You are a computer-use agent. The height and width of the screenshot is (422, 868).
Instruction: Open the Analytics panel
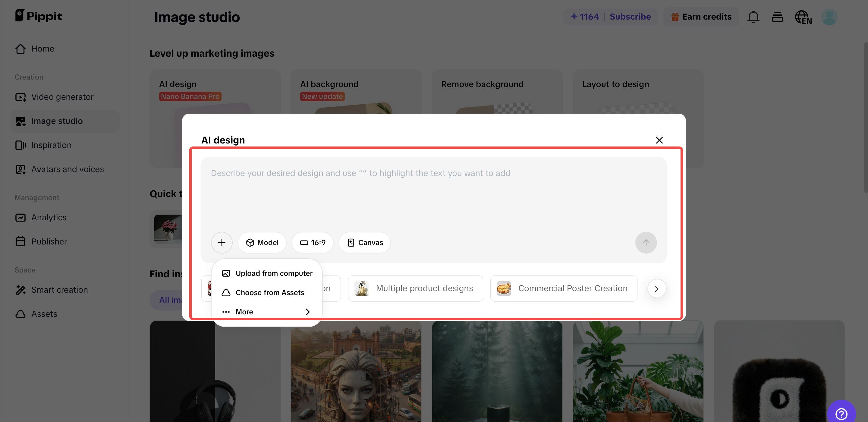pyautogui.click(x=49, y=217)
